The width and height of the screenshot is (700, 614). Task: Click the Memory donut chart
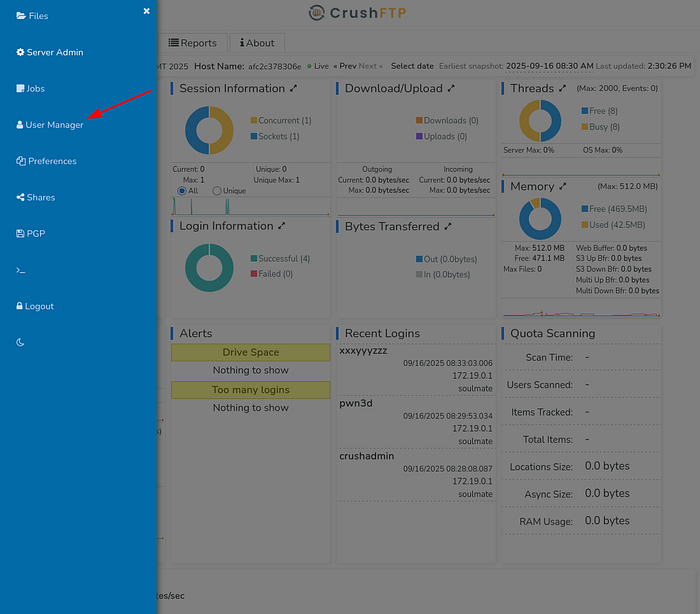pyautogui.click(x=540, y=219)
